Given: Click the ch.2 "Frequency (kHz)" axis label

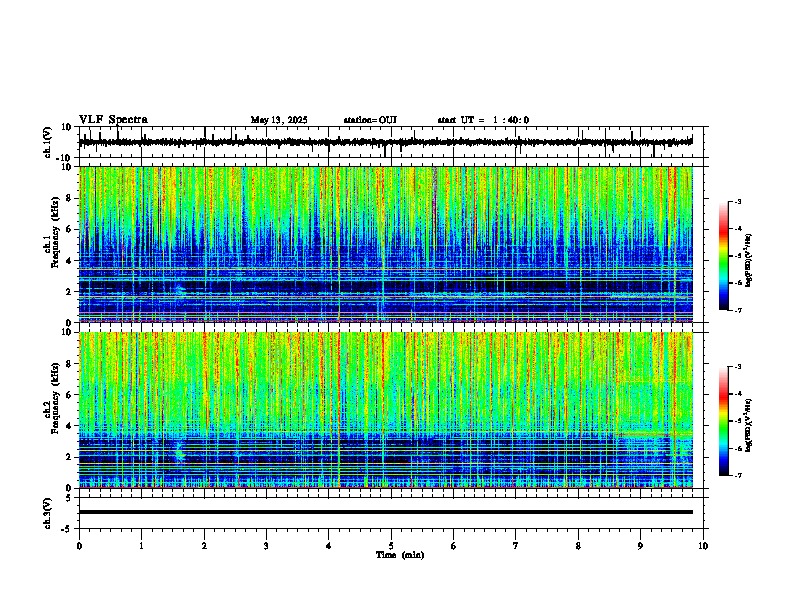Looking at the screenshot, I should coord(55,398).
